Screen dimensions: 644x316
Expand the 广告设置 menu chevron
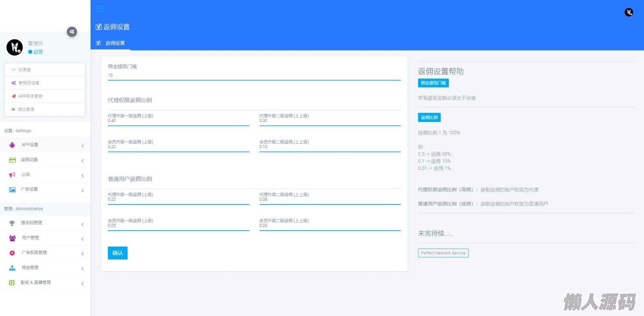click(83, 190)
